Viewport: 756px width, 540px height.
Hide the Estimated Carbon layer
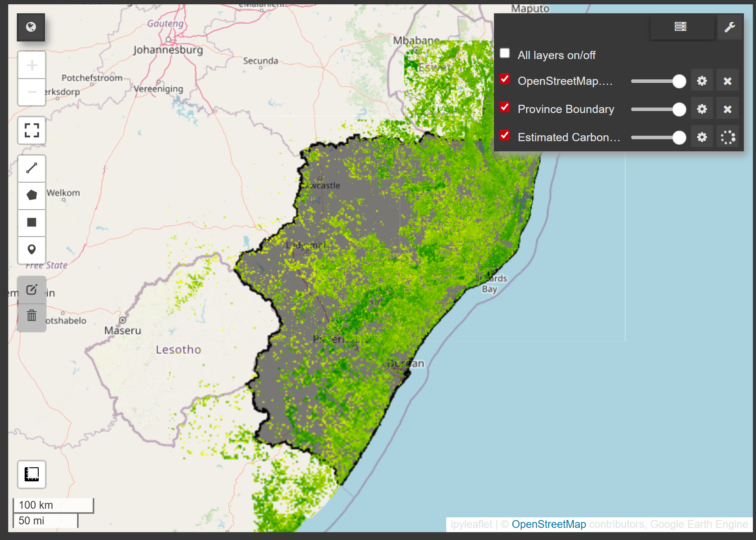point(505,136)
